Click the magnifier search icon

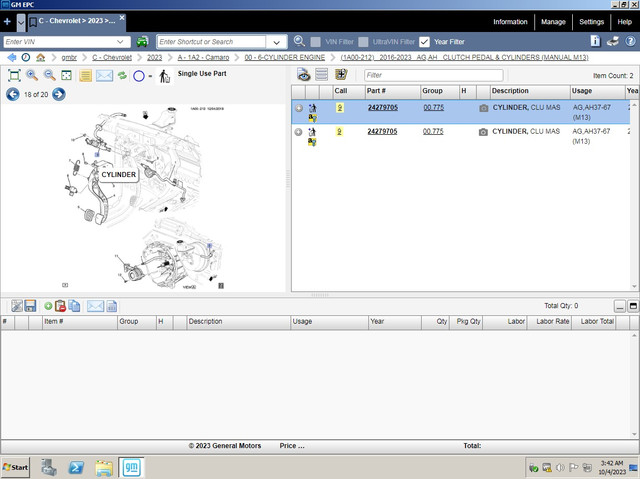pyautogui.click(x=299, y=41)
